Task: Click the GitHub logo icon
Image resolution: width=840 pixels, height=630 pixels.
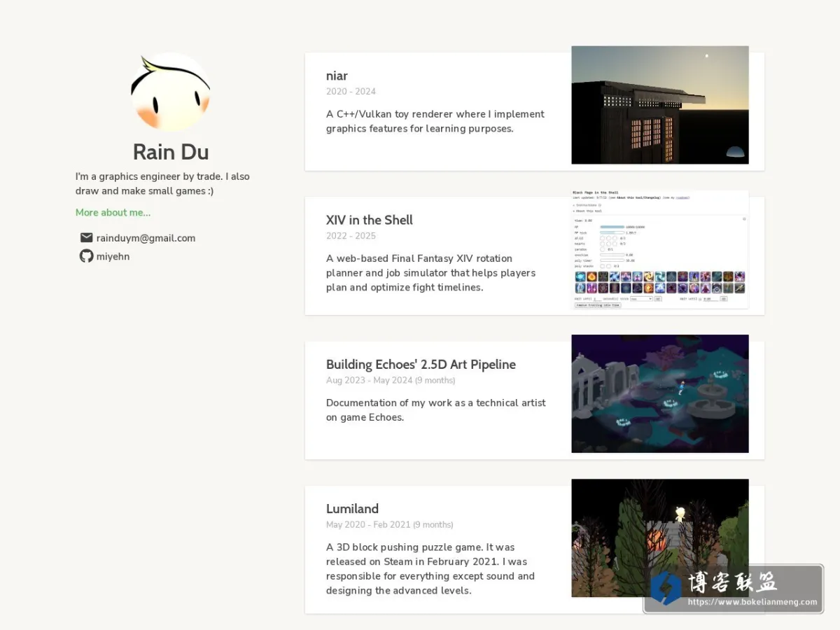Action: click(86, 256)
